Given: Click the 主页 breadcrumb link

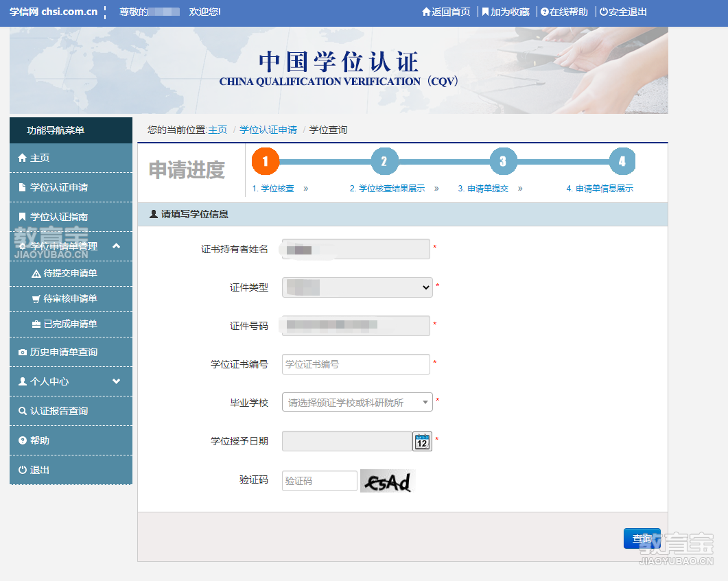Looking at the screenshot, I should pos(218,130).
